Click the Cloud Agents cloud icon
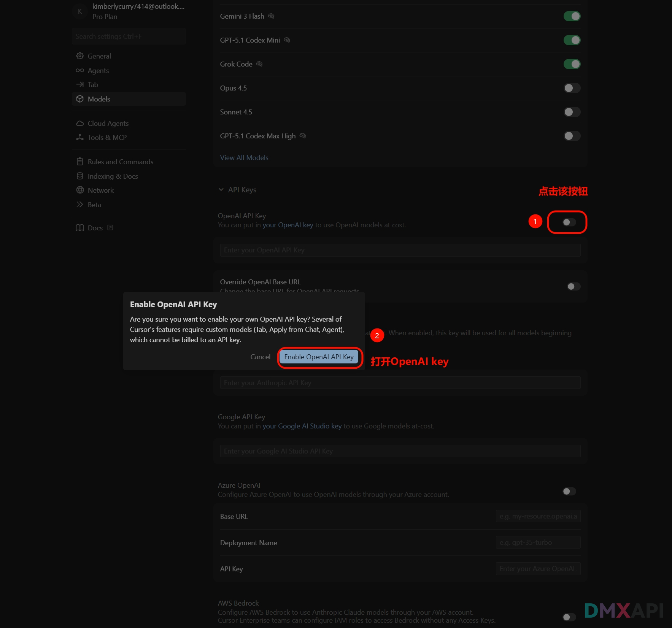672x628 pixels. pos(80,123)
